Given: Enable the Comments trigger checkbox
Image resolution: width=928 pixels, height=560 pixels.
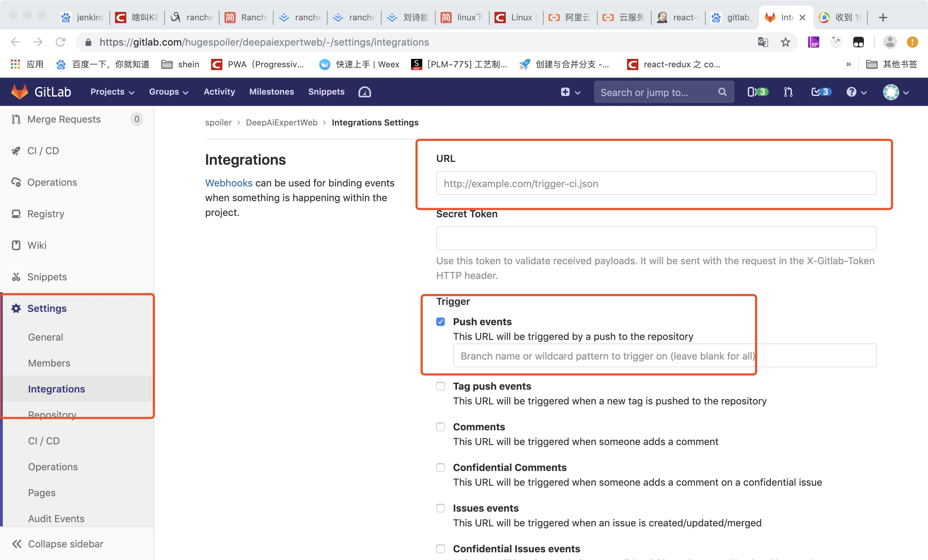Looking at the screenshot, I should coord(440,427).
